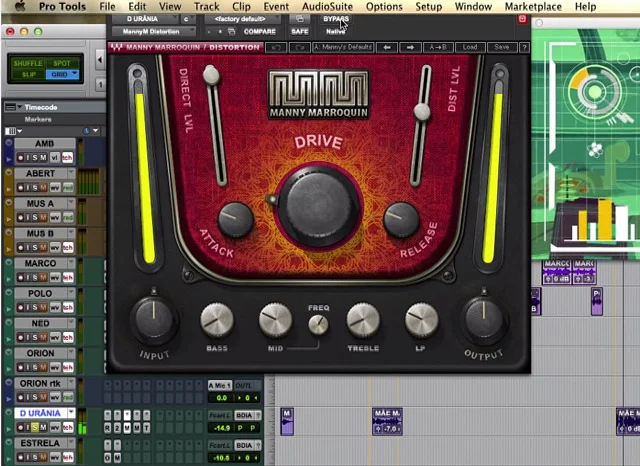Click the A Mic 1 input on ORION rtk

(x=220, y=385)
